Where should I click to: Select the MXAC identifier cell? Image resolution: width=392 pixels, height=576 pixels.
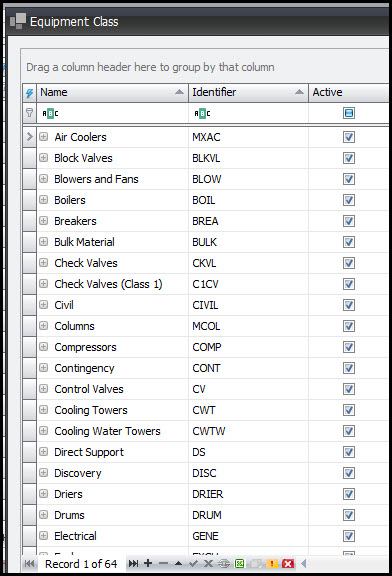(x=248, y=137)
